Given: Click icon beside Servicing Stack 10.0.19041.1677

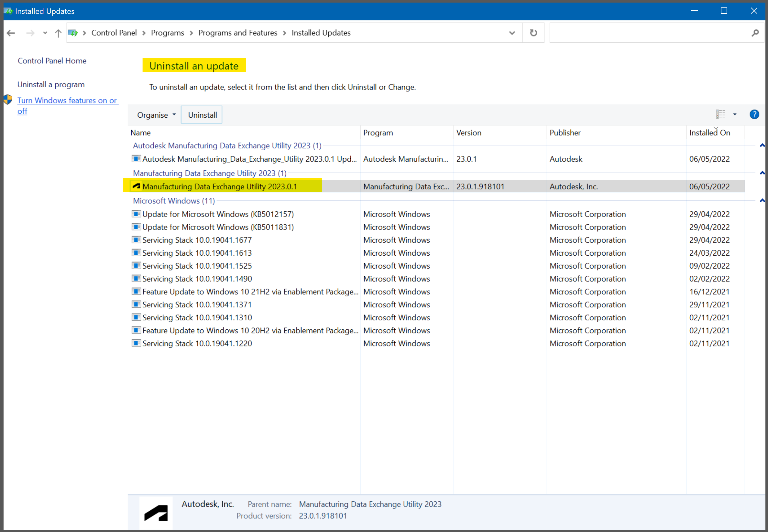Looking at the screenshot, I should (x=136, y=239).
